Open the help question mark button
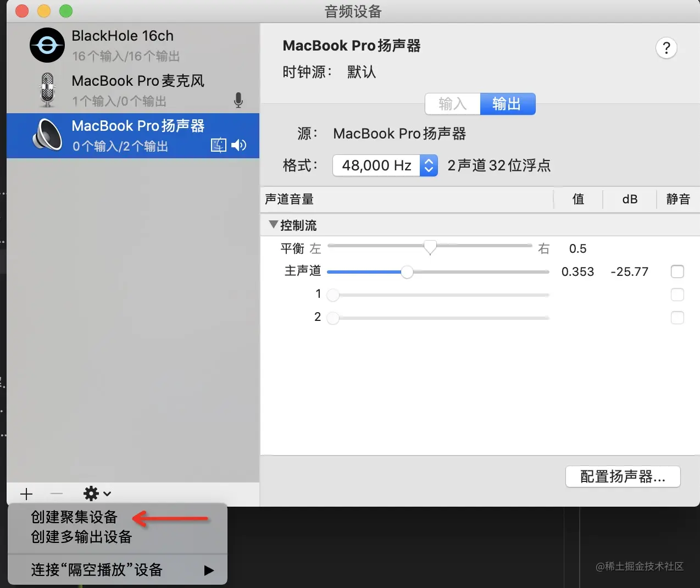The width and height of the screenshot is (700, 588). click(x=666, y=48)
